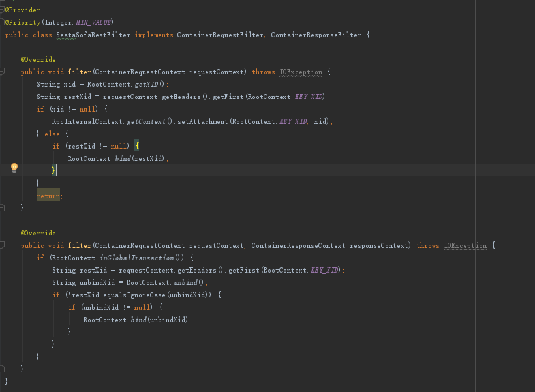The height and width of the screenshot is (392, 535).
Task: Click the getXID method call
Action: click(x=146, y=84)
